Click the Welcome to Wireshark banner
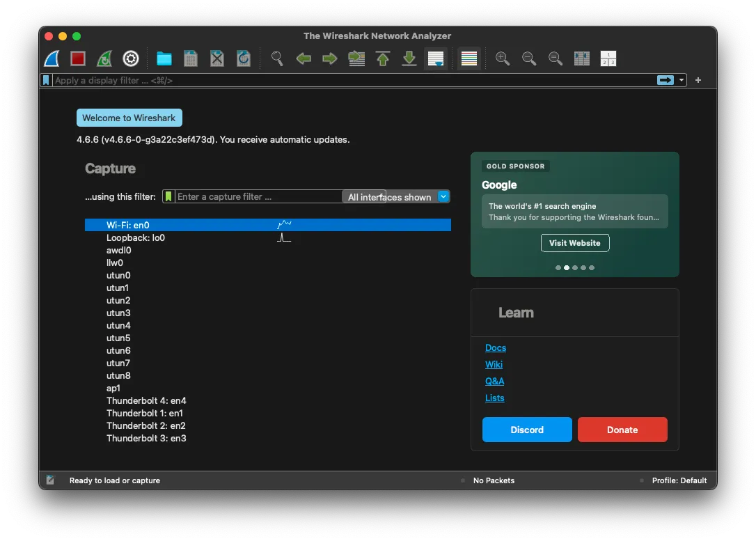The height and width of the screenshot is (541, 756). (x=129, y=118)
